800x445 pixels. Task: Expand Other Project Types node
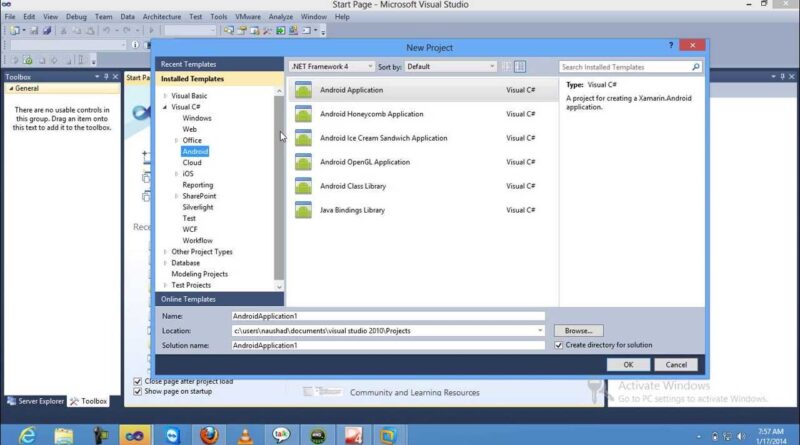[165, 252]
